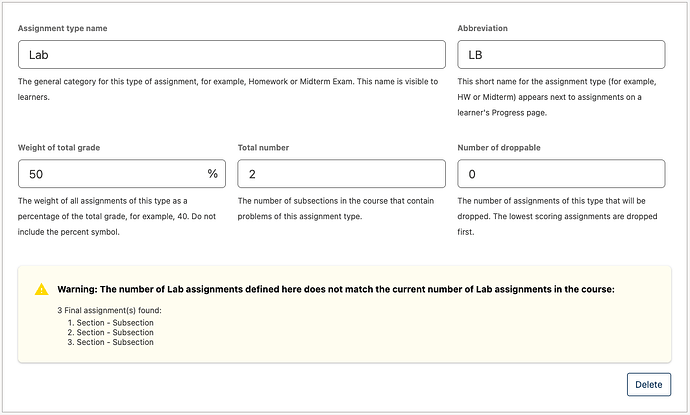Select the Total number input field

341,174
